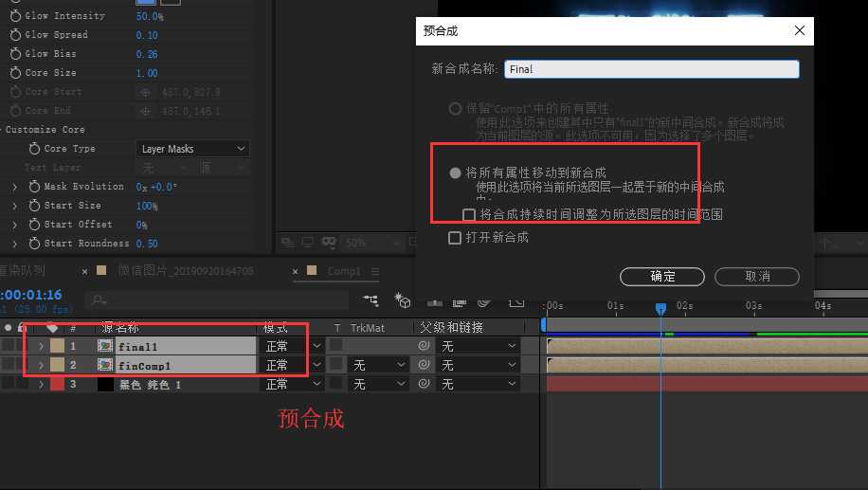Toggle preserve transparency for final1 layer
The height and width of the screenshot is (490, 868).
pos(336,346)
